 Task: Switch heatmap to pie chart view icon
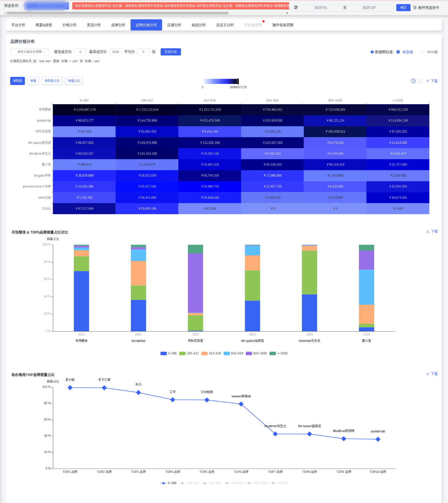tap(413, 81)
